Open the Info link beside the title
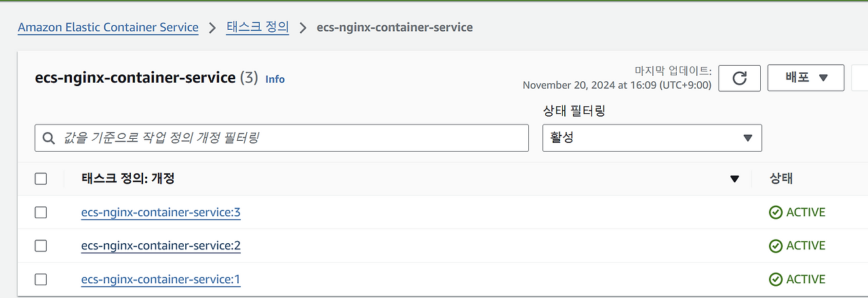This screenshot has width=868, height=298. (275, 79)
